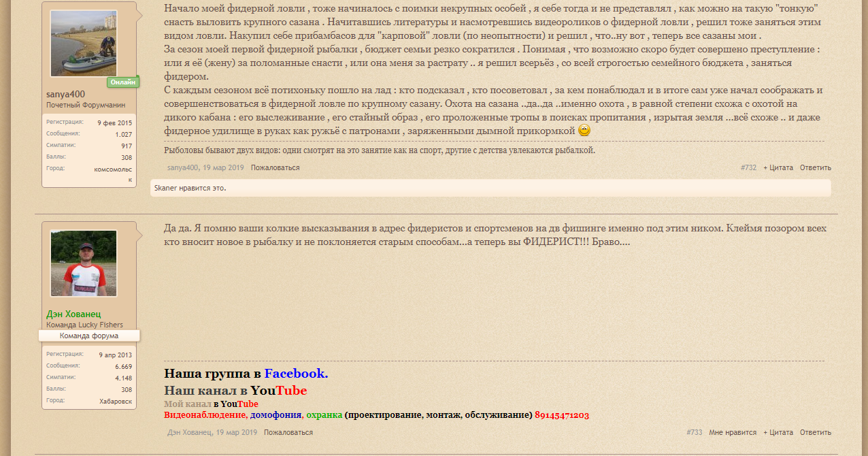Open the #732 post permalink
The image size is (868, 456).
(748, 167)
